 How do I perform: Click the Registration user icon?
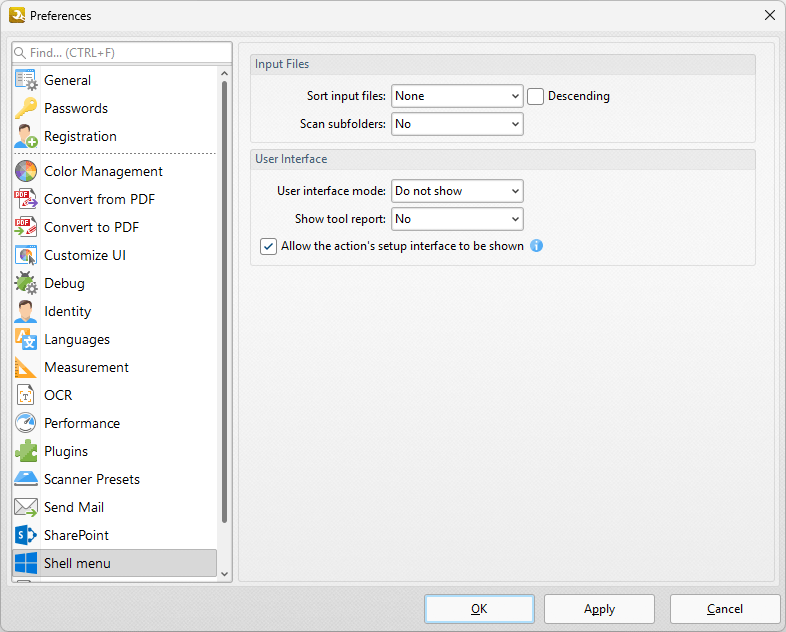point(26,136)
